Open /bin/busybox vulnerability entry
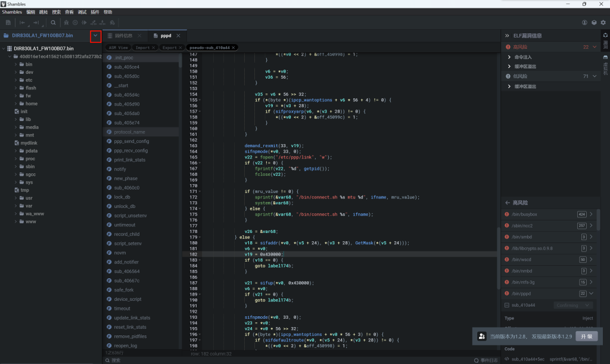The width and height of the screenshot is (610, 364). (524, 214)
